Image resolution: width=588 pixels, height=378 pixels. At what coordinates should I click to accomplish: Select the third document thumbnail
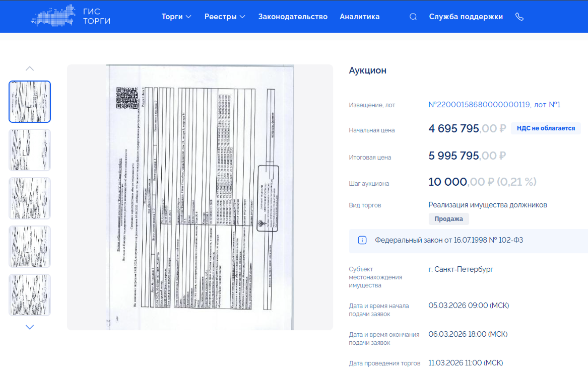tap(30, 198)
